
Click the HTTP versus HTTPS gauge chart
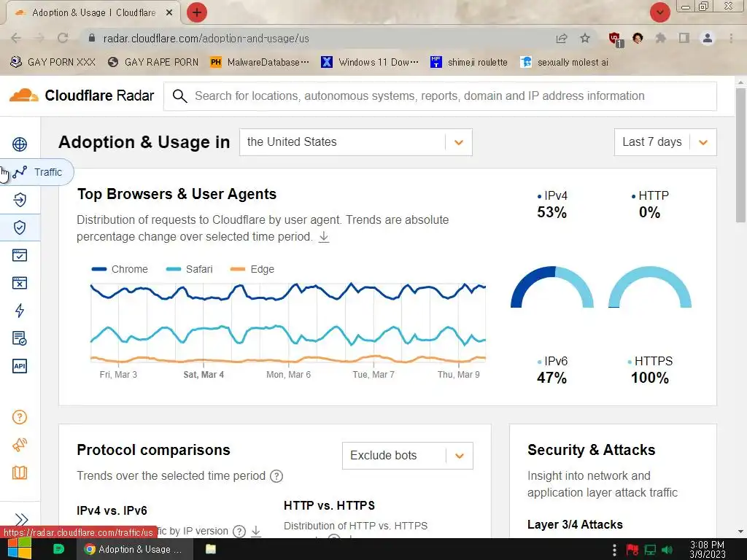(650, 287)
